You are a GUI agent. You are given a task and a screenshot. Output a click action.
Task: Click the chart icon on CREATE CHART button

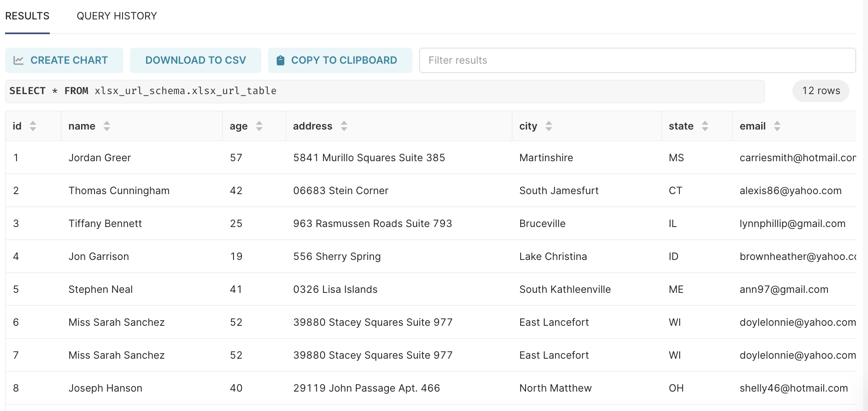point(18,60)
